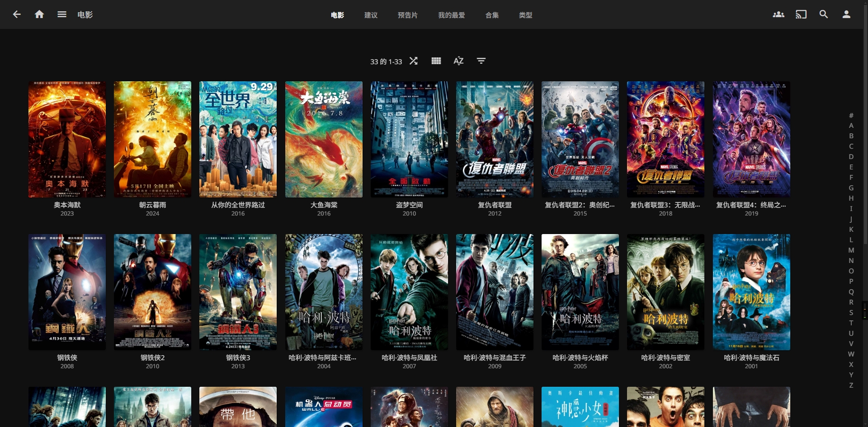Open SyncPlay group icon
This screenshot has height=427, width=868.
[778, 14]
